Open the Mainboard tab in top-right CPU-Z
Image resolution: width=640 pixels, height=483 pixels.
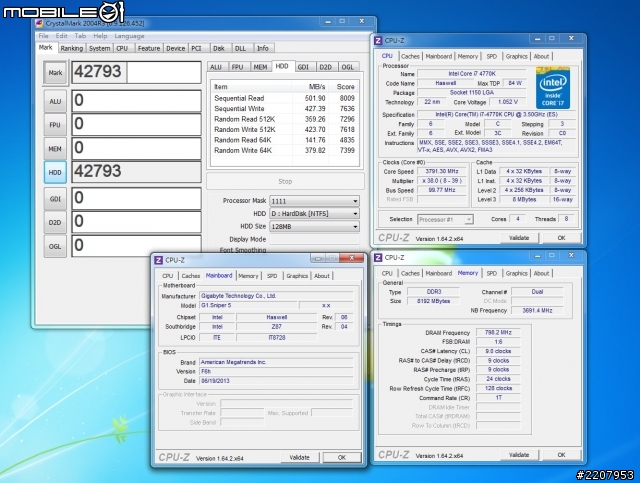[x=439, y=56]
